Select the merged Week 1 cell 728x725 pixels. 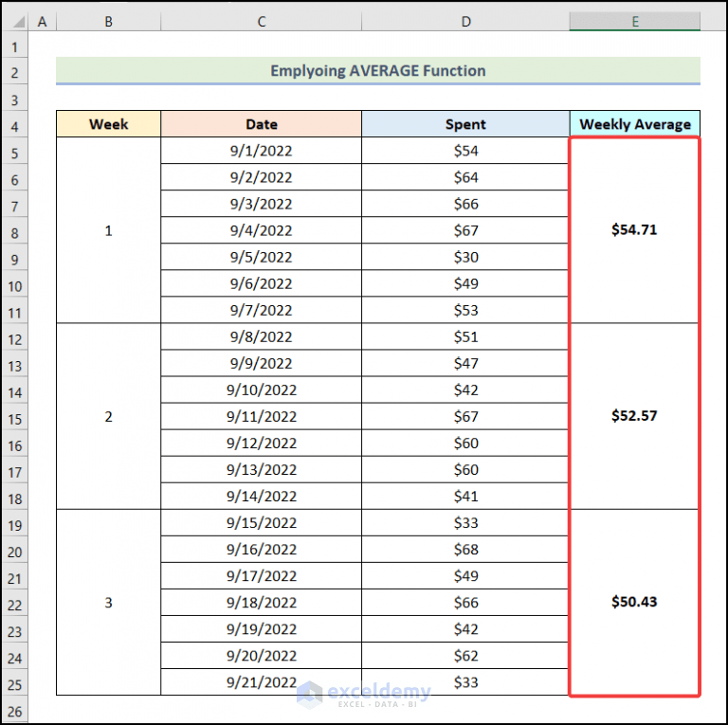[109, 230]
